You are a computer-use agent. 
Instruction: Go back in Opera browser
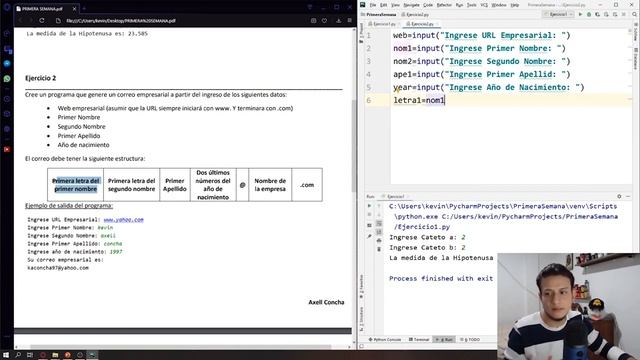point(20,20)
